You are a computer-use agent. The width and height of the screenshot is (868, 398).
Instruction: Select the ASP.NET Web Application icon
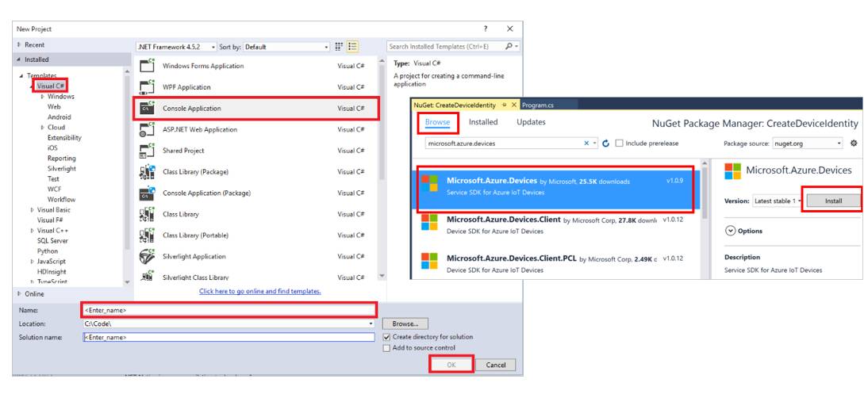(148, 129)
